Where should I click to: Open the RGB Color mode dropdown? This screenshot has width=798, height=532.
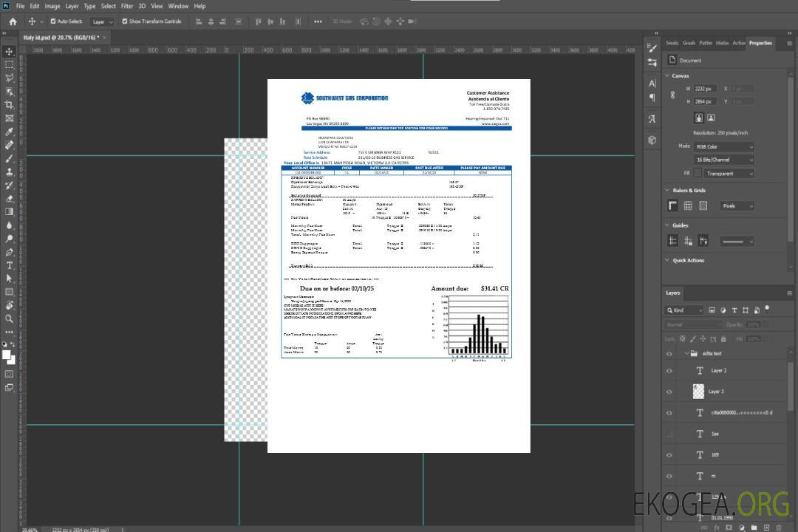coord(724,146)
